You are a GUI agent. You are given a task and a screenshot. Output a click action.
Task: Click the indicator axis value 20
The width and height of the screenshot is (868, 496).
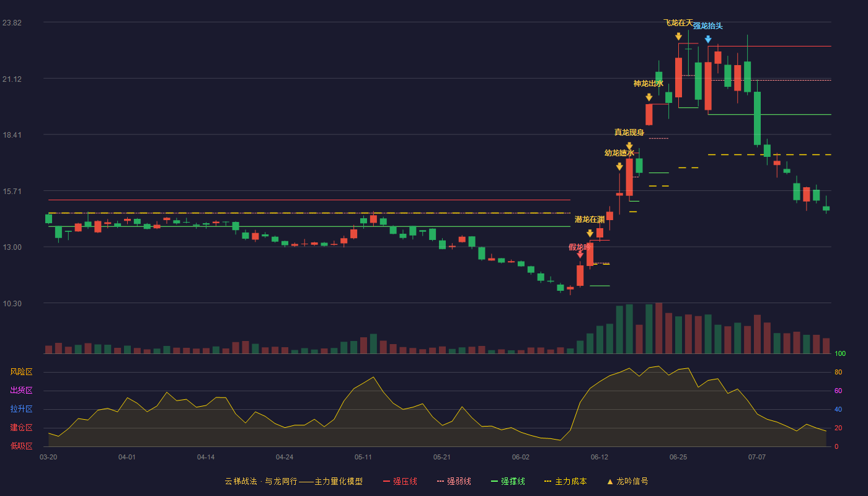click(x=838, y=428)
